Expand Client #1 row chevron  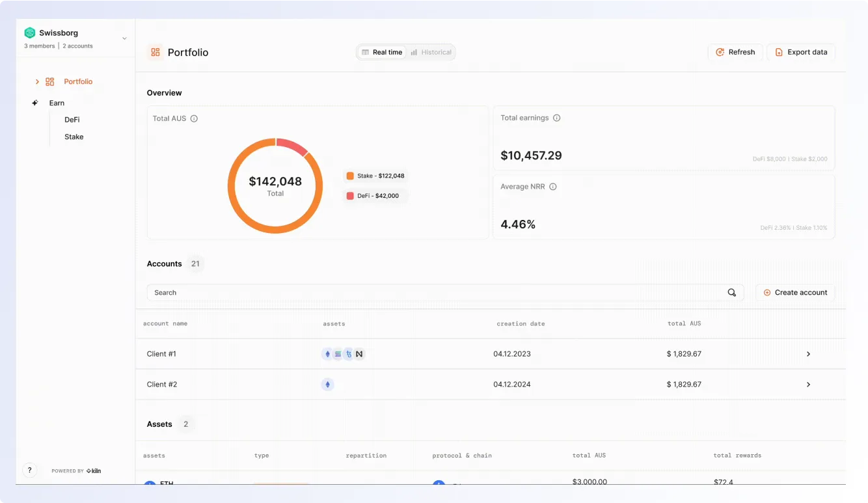tap(808, 354)
